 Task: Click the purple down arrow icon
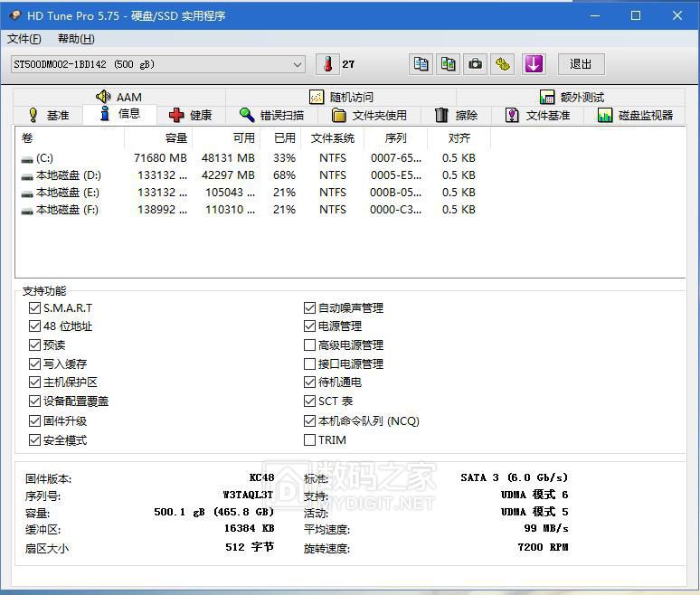click(534, 64)
